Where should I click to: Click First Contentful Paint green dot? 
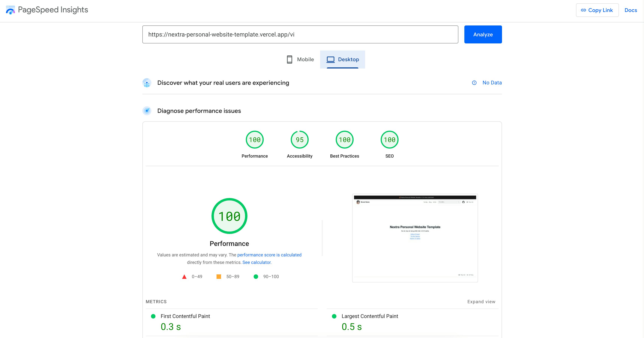click(x=153, y=316)
